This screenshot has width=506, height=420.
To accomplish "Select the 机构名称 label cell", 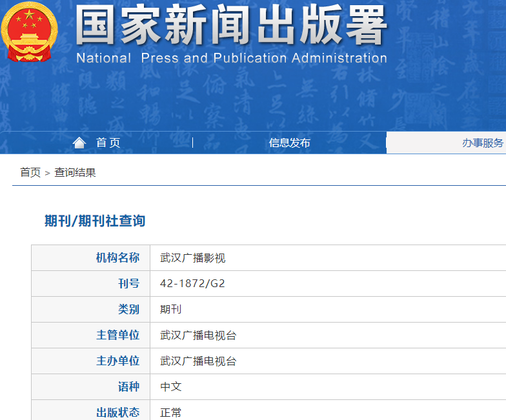I will click(x=117, y=258).
